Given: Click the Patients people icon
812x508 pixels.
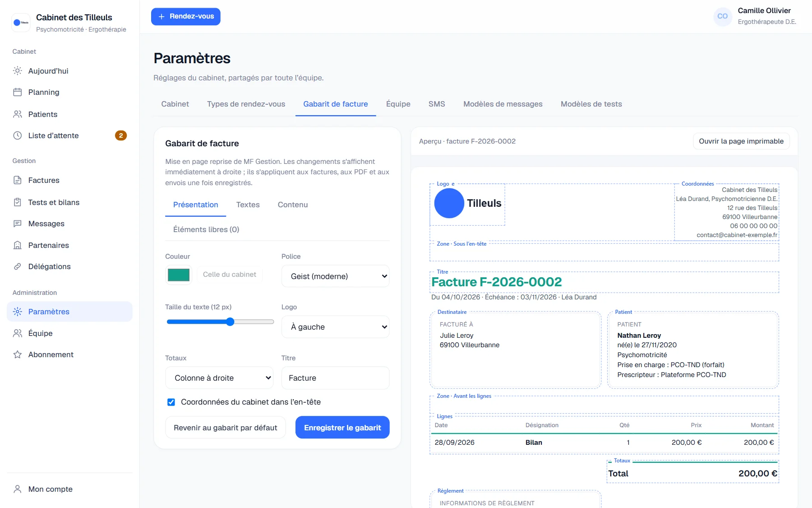Looking at the screenshot, I should (18, 114).
